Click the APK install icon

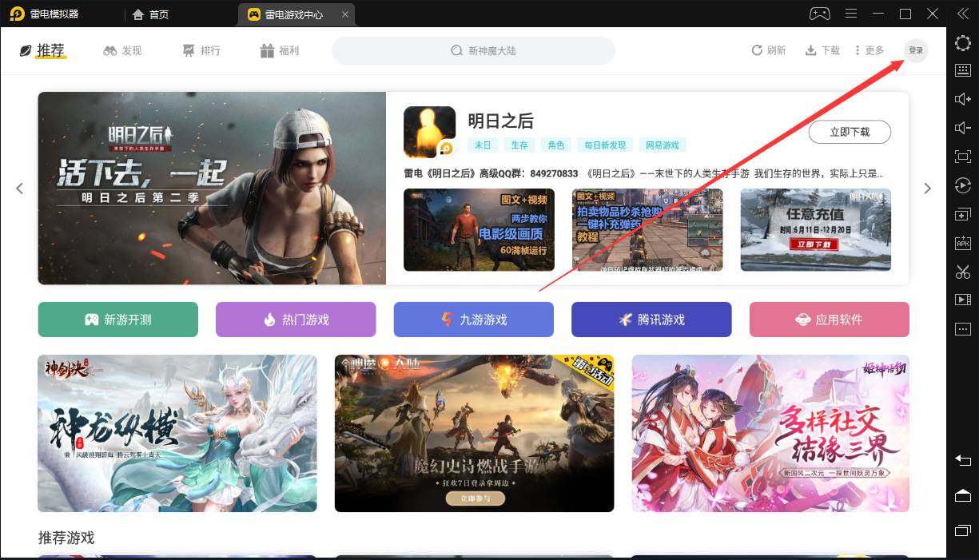(x=963, y=244)
